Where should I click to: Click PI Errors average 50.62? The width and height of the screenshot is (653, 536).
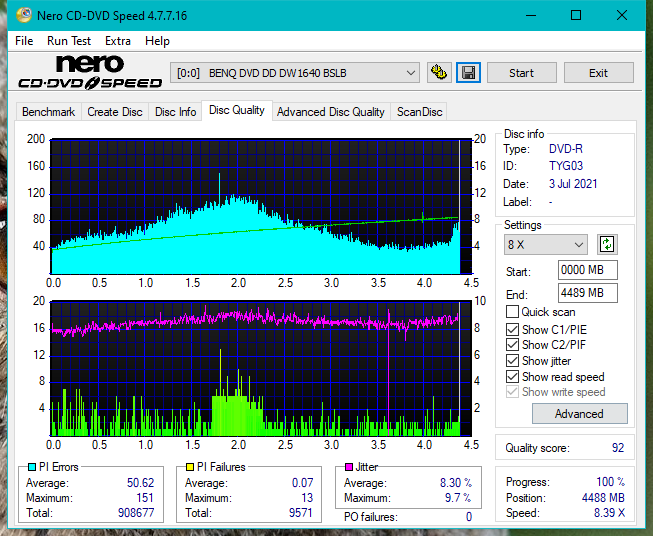coord(140,482)
